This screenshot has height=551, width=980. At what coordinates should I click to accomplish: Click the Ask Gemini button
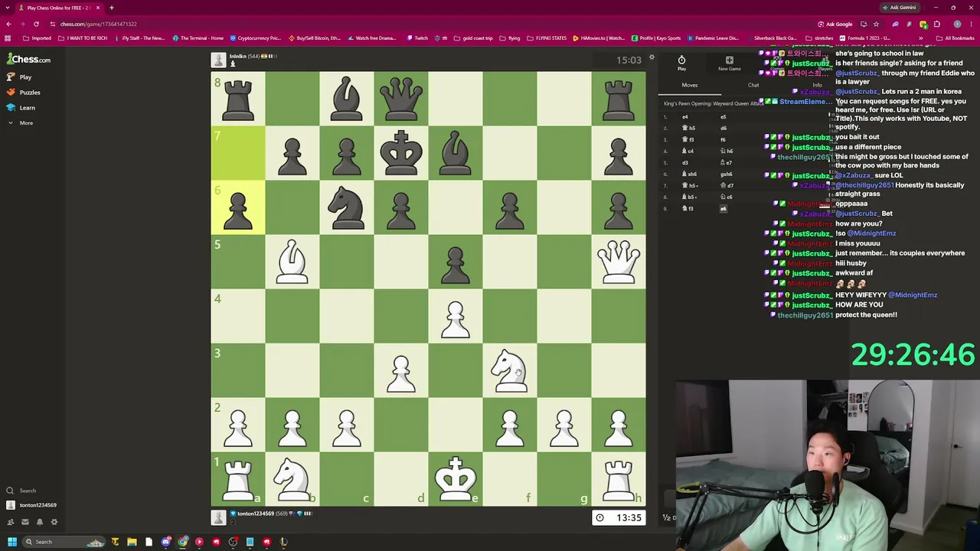tap(899, 8)
